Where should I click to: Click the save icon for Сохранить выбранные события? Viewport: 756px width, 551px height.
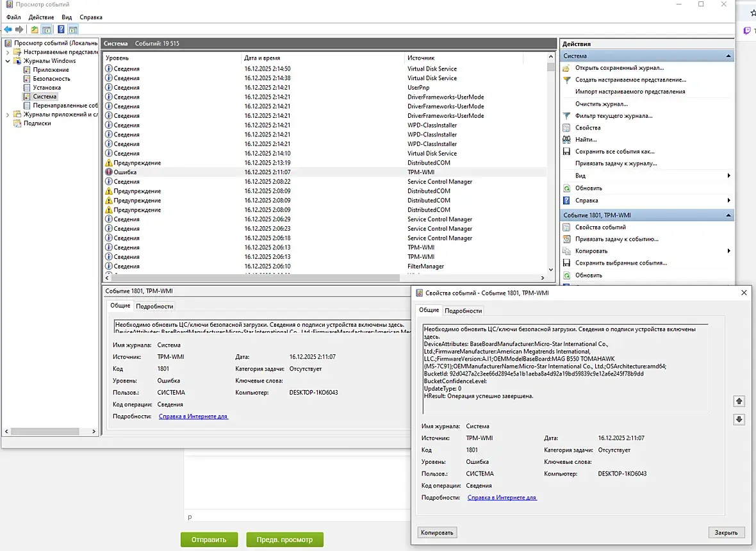[567, 263]
